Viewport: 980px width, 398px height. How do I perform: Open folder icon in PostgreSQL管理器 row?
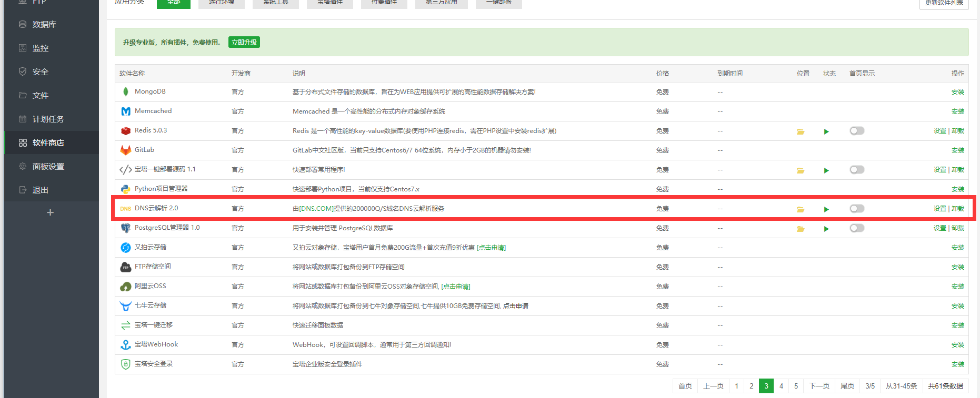[x=800, y=229]
